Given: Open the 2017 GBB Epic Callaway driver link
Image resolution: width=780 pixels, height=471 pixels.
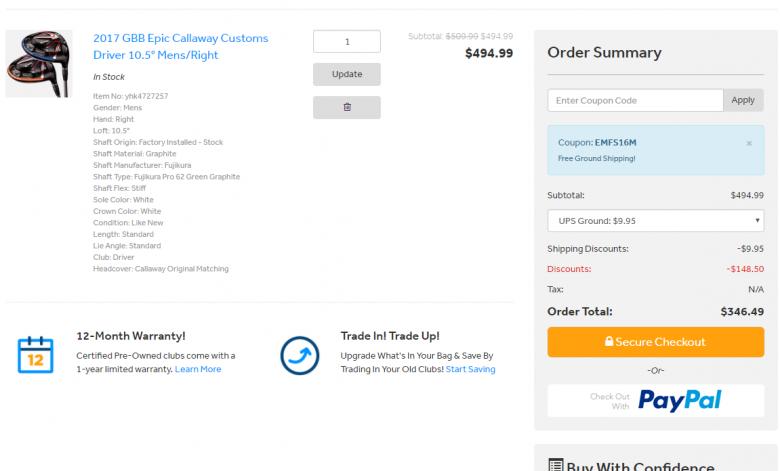Looking at the screenshot, I should coord(180,47).
